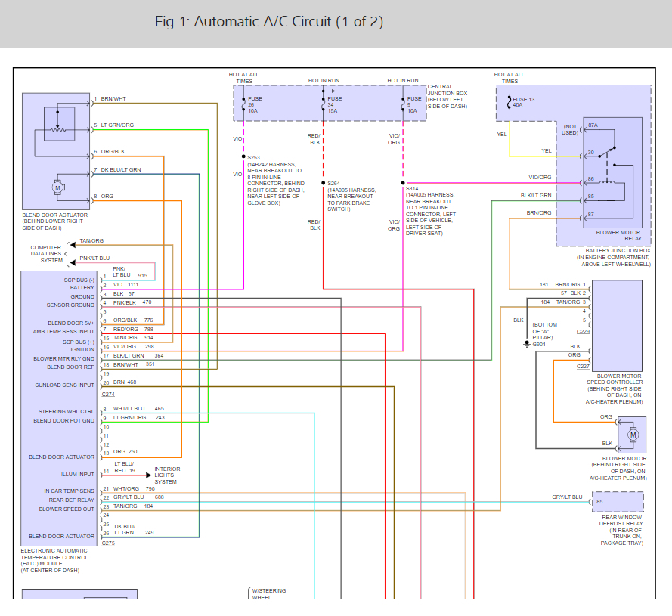
Task: Click the 'STEERING WHL CTRL' pin label
Action: coord(66,411)
